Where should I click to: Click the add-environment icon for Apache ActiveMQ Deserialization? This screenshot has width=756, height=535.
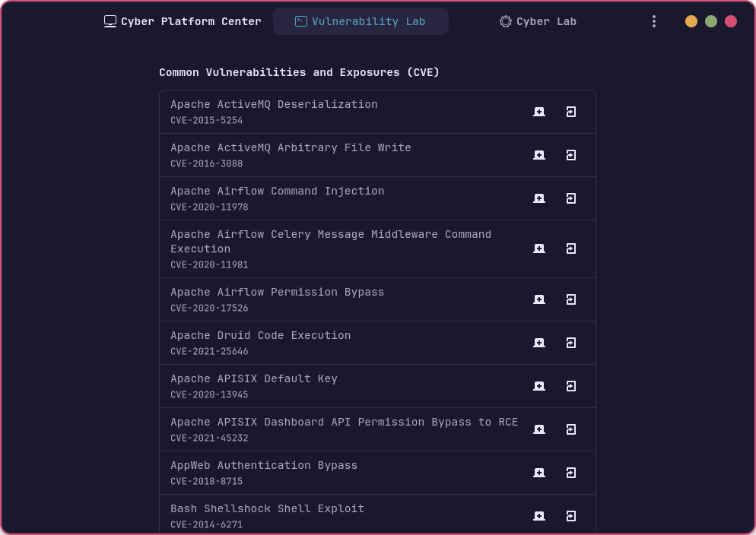[x=539, y=112]
